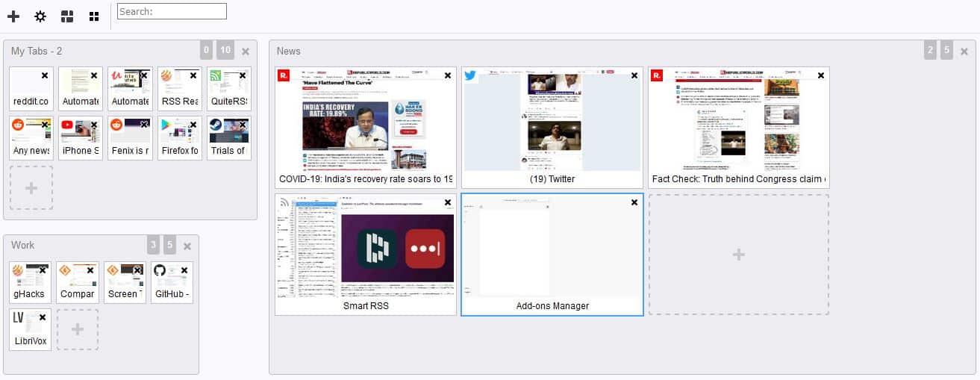Create a new tab group with plus icon
Screen dimensions: 980x380
click(13, 16)
